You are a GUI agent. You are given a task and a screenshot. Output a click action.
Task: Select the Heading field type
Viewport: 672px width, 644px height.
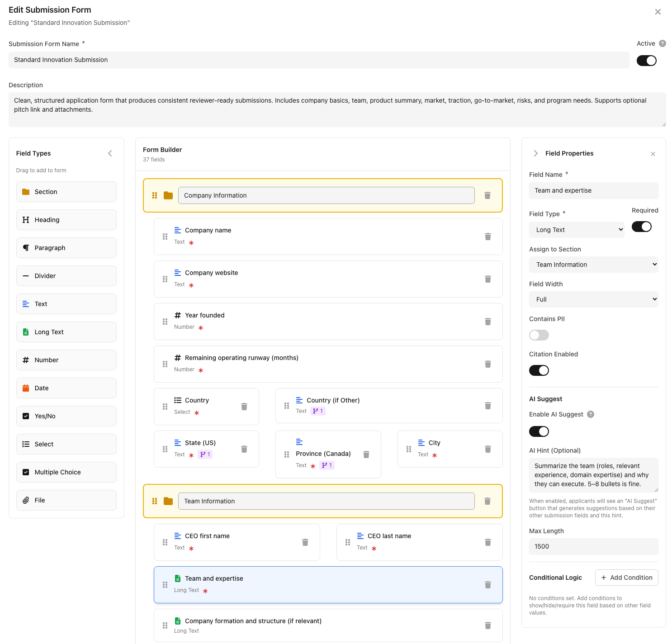coord(66,220)
